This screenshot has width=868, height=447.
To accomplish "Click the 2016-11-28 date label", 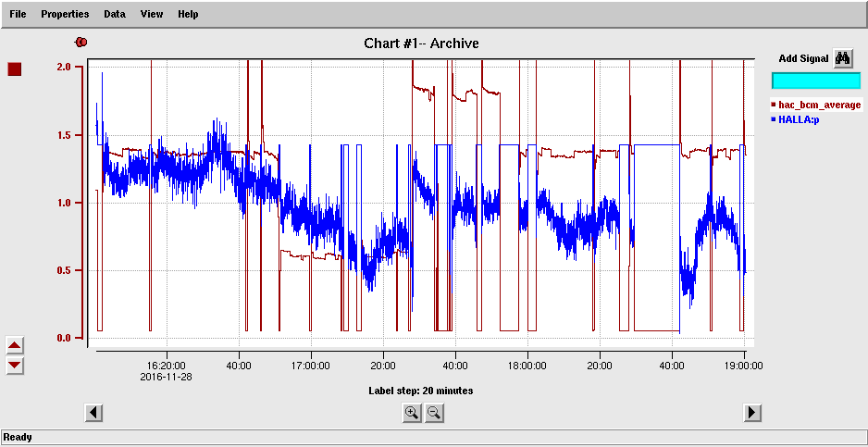I will tap(165, 377).
